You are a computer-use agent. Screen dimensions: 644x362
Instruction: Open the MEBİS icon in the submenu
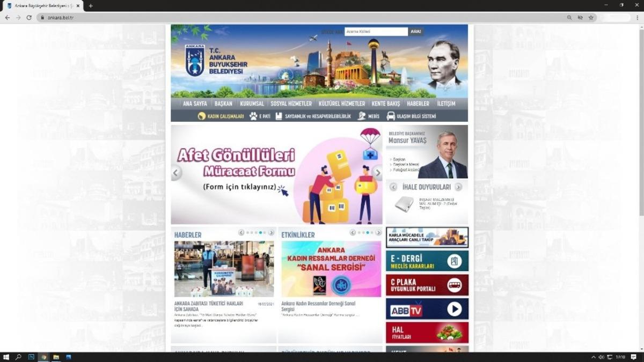coord(362,116)
